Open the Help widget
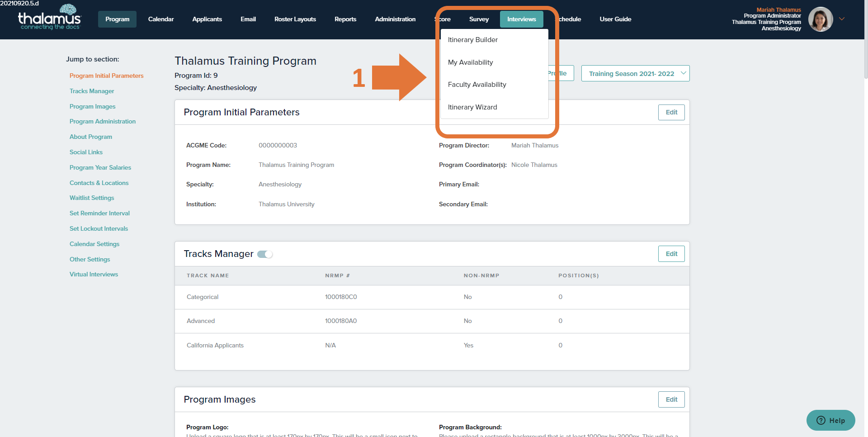The image size is (868, 437). (x=831, y=420)
